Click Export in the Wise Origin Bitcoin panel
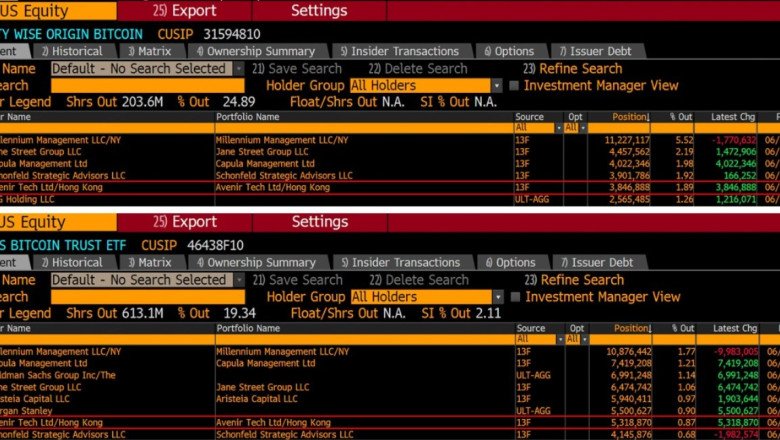780x440 pixels. click(x=185, y=10)
